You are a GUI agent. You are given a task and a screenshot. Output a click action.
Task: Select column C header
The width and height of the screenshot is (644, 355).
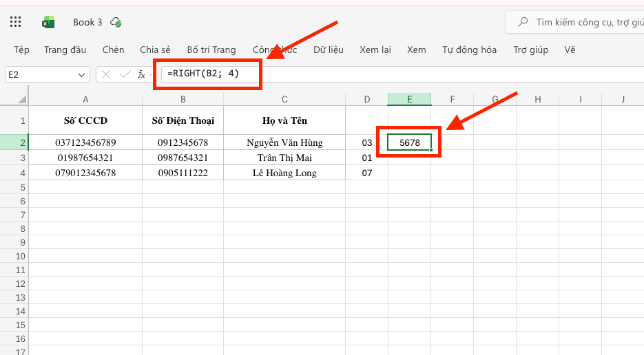point(284,99)
